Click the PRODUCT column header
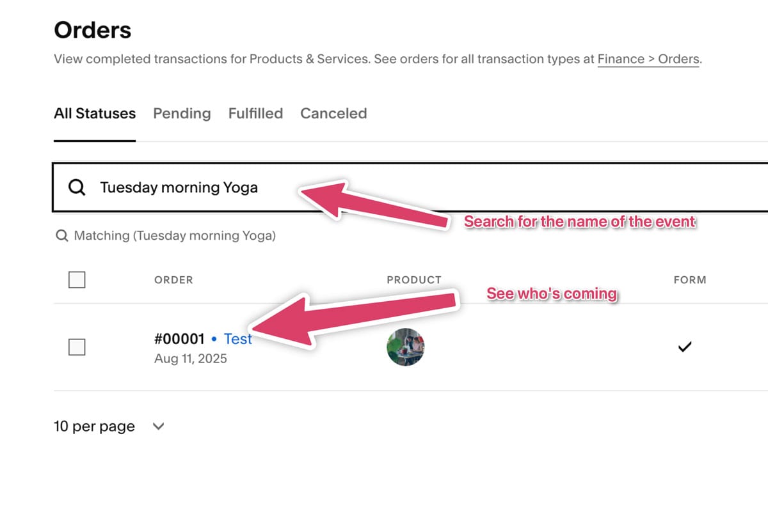Screen dimensions: 768x532 pyautogui.click(x=414, y=280)
